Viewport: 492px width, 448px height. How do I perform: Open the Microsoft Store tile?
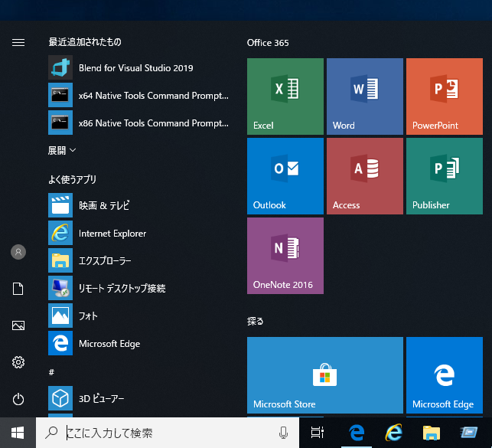coord(325,375)
